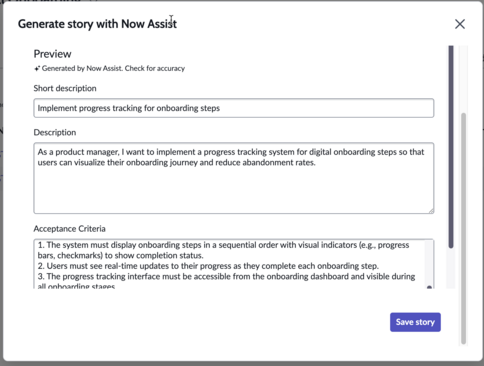Click the "Acceptance Criteria" label
Image resolution: width=484 pixels, height=366 pixels.
coord(69,229)
